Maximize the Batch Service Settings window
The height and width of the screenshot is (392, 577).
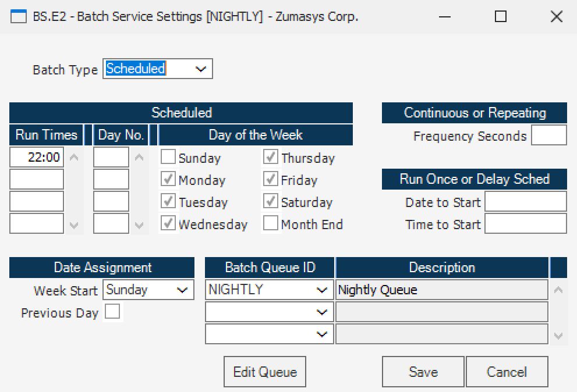pyautogui.click(x=500, y=17)
